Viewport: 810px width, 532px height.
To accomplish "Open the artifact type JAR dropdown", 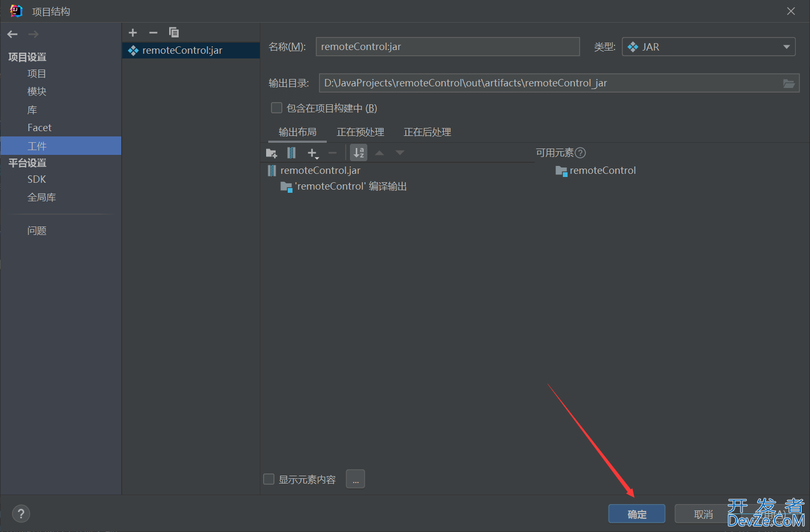I will pos(709,47).
